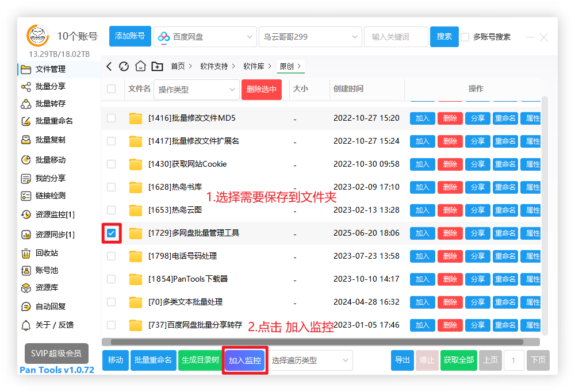The width and height of the screenshot is (575, 392).
Task: Open 回收站 recycle bin in sidebar
Action: pyautogui.click(x=46, y=253)
